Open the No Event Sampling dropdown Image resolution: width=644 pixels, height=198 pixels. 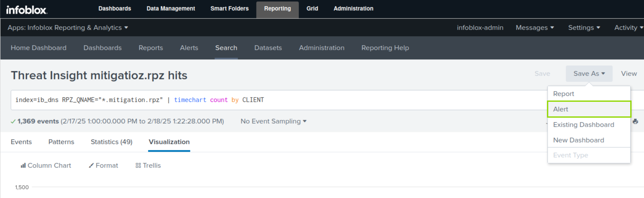click(x=273, y=121)
